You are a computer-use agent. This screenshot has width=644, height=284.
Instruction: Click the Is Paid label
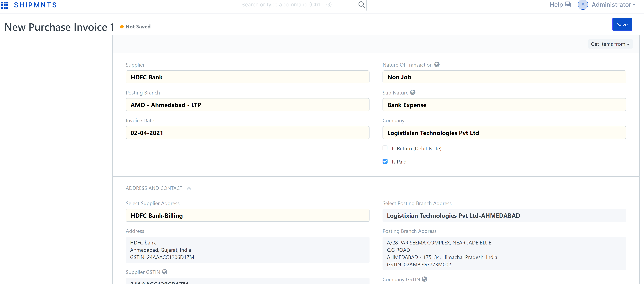tap(399, 162)
